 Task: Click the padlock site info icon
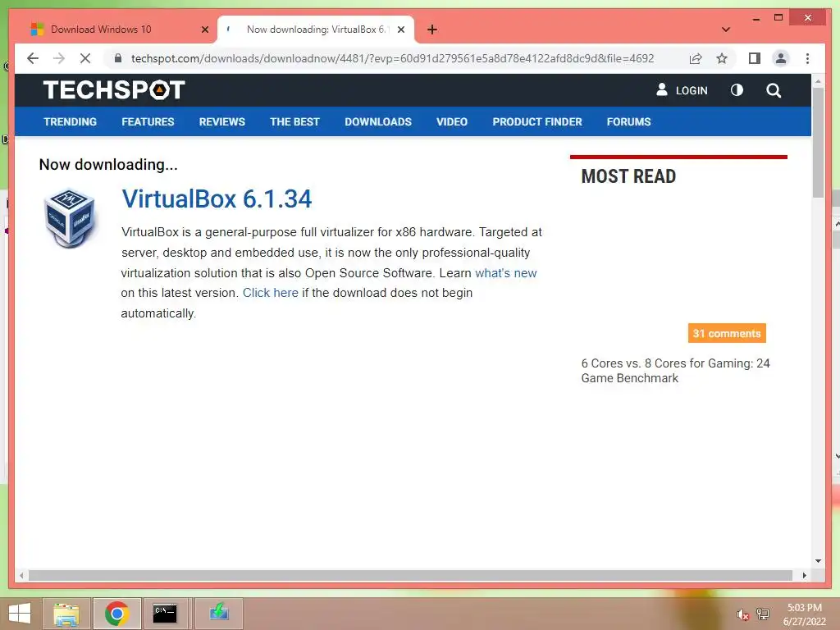(x=118, y=58)
